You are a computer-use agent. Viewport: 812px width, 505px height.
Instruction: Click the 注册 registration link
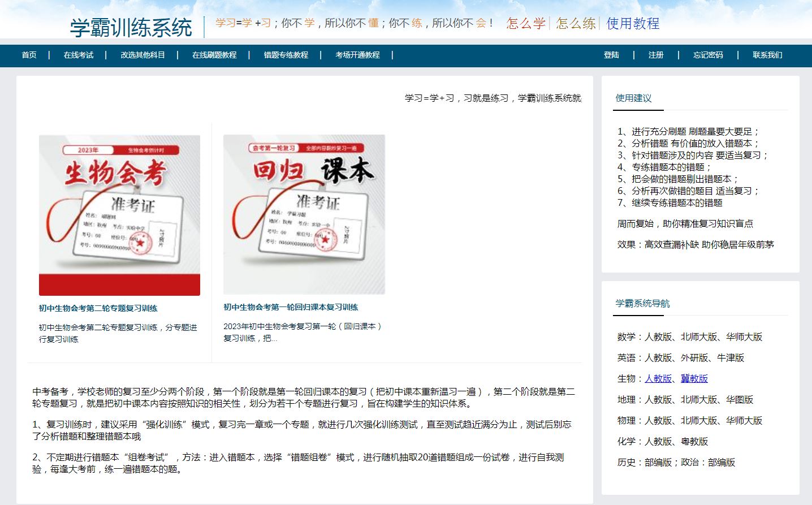(655, 55)
